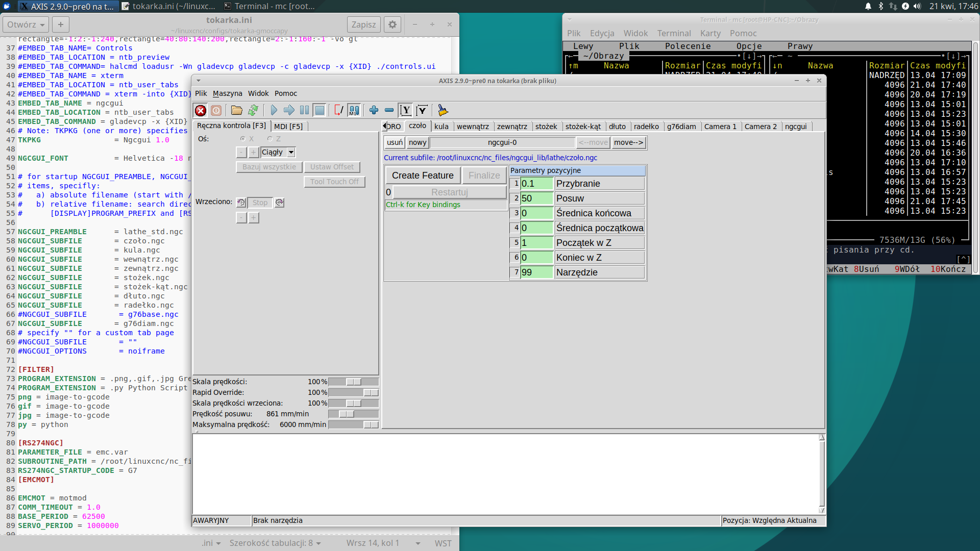Viewport: 980px width, 551px height.
Task: Start spindle clockwise icon
Action: click(279, 203)
